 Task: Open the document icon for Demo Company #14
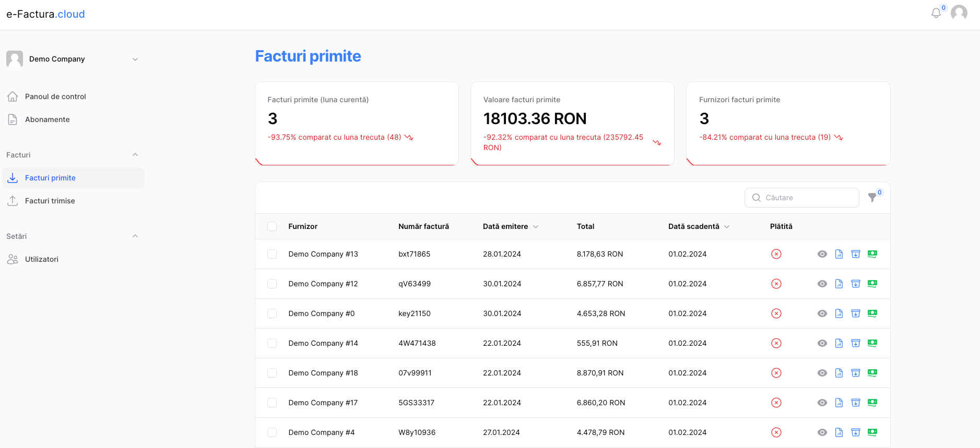pyautogui.click(x=839, y=343)
